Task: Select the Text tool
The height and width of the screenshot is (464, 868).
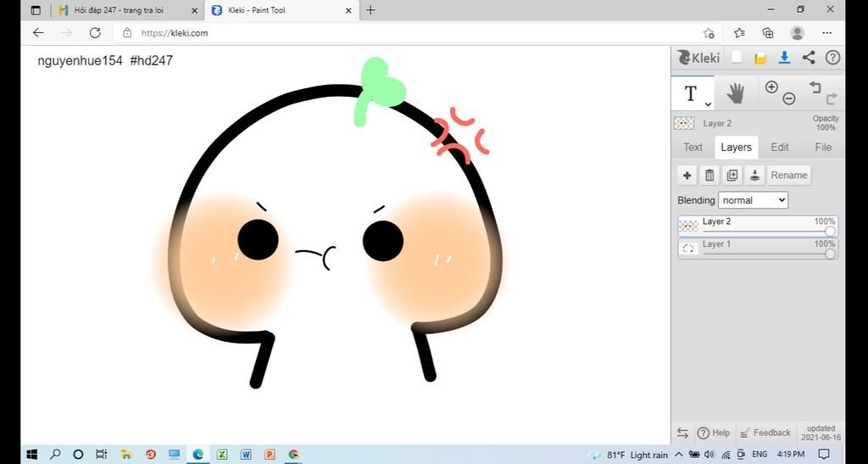Action: click(690, 93)
